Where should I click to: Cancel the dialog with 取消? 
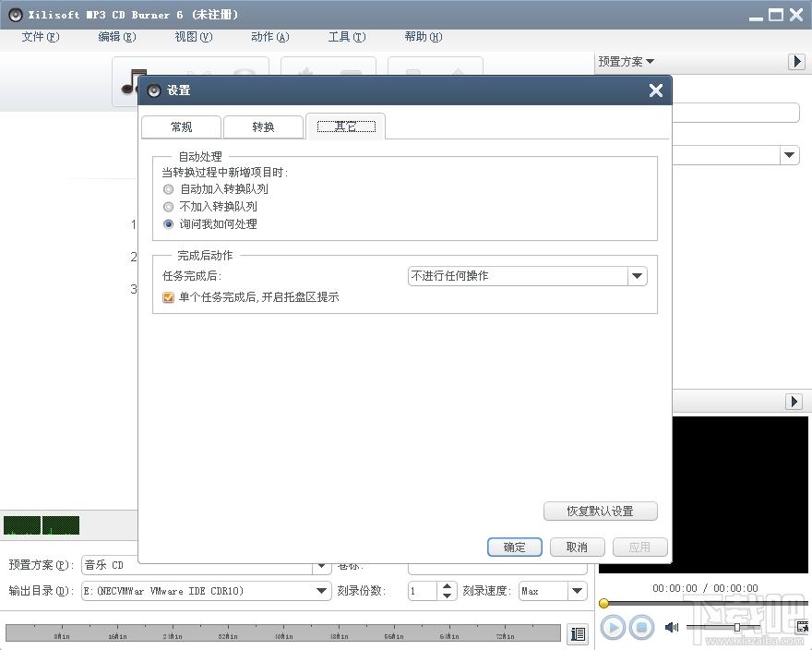coord(577,547)
